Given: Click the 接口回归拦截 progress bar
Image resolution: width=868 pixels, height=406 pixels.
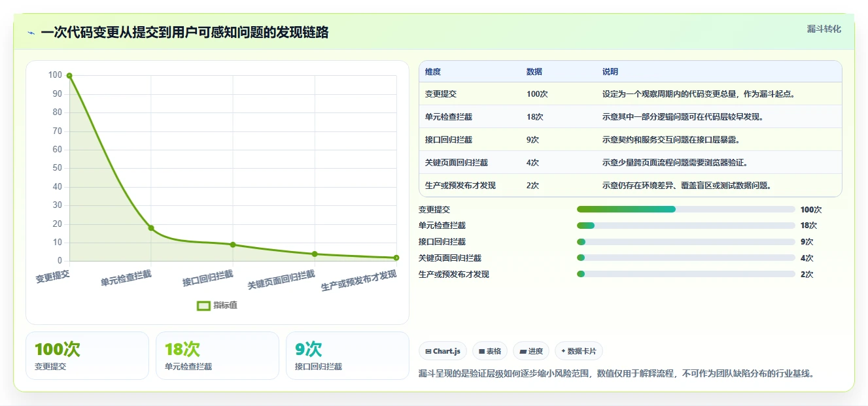Looking at the screenshot, I should [686, 242].
